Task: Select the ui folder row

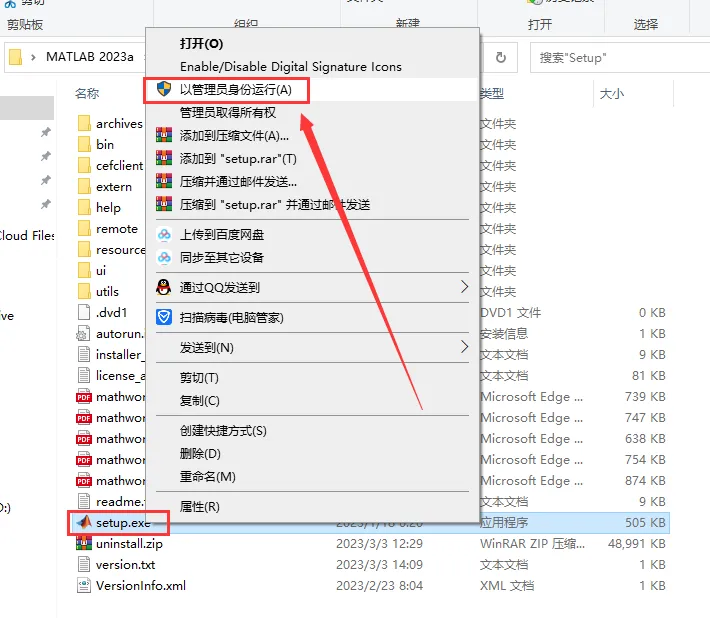Action: point(101,270)
